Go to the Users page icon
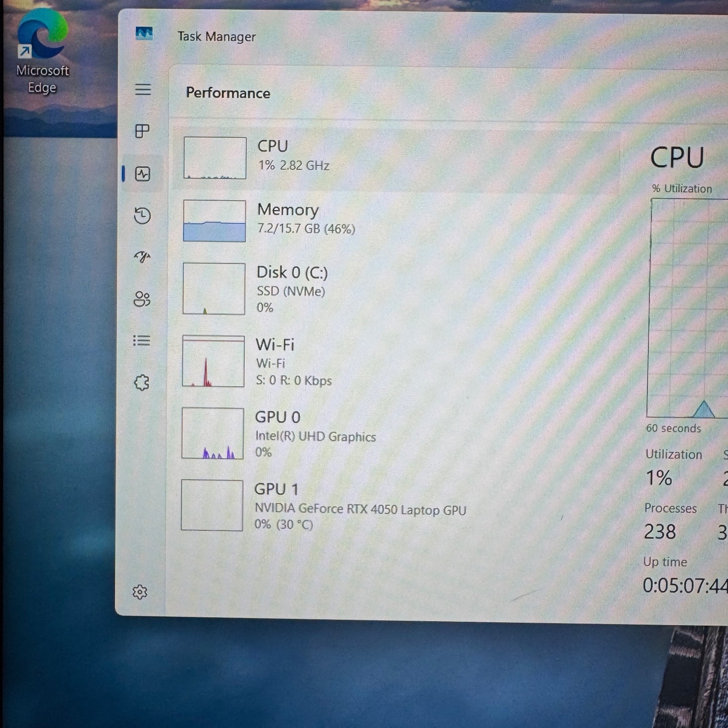Image resolution: width=728 pixels, height=728 pixels. (142, 299)
